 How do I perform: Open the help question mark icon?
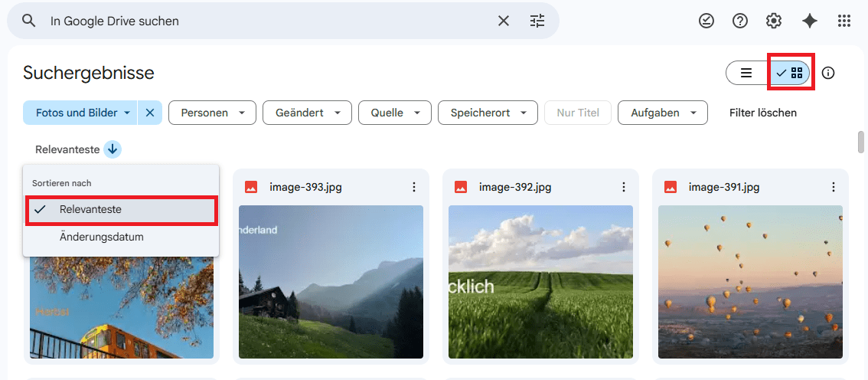[740, 21]
